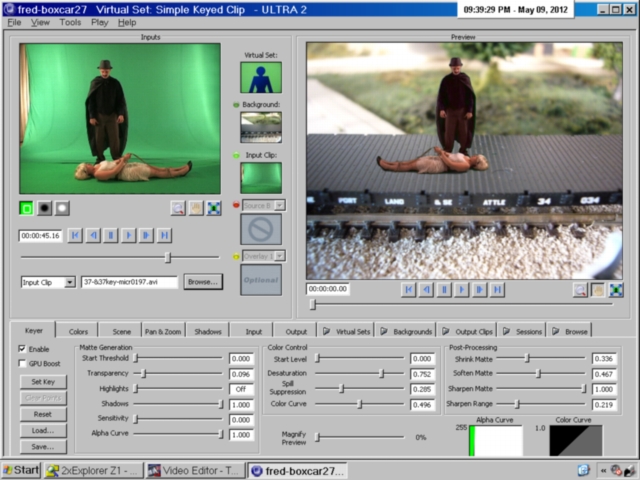Screen dimensions: 640x480
Task: Expand the Source B dropdown
Action: pos(280,205)
